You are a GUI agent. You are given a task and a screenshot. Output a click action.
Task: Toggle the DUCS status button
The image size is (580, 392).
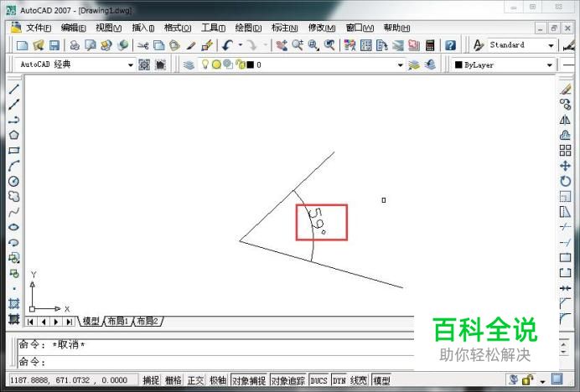coord(318,380)
